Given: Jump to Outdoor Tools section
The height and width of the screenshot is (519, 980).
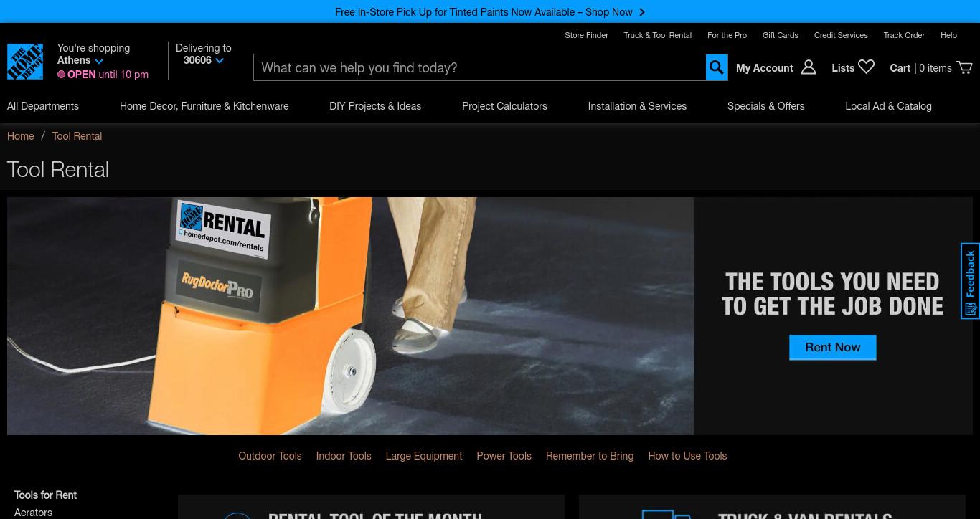Looking at the screenshot, I should (x=270, y=456).
